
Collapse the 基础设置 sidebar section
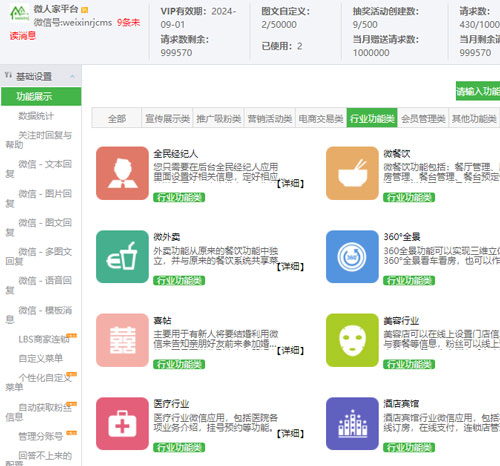click(72, 76)
